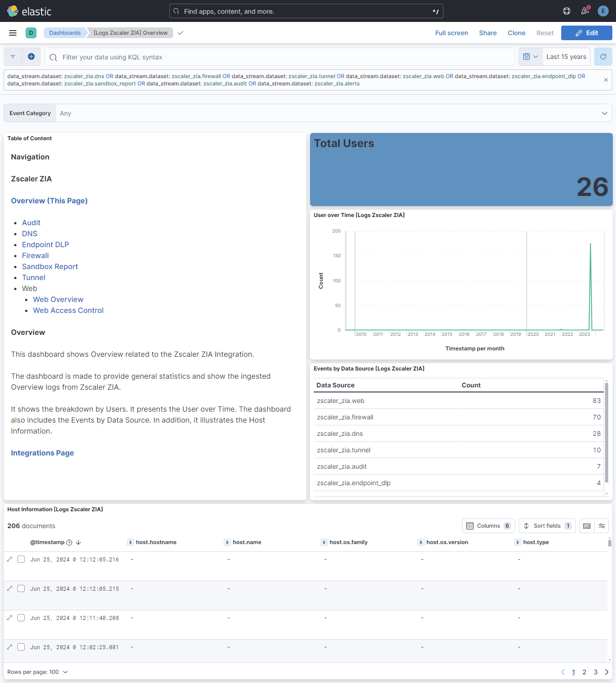Click Reset in the toolbar

click(x=545, y=33)
